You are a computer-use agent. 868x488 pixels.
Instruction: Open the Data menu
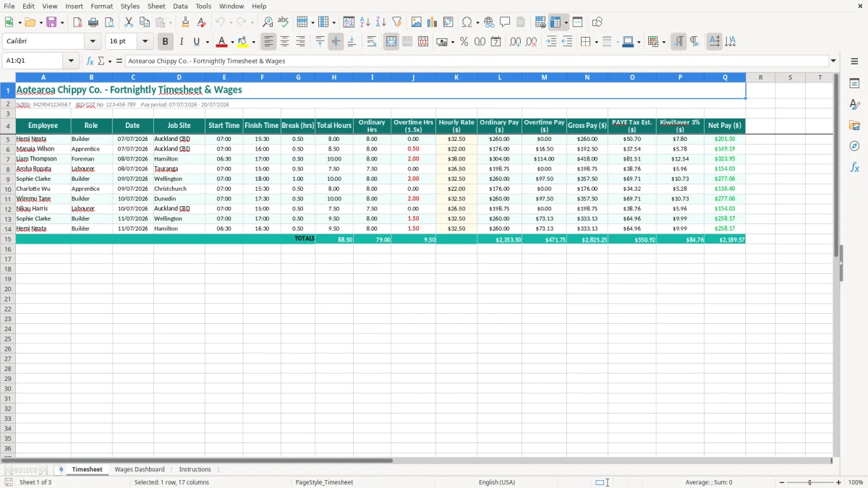(x=180, y=6)
